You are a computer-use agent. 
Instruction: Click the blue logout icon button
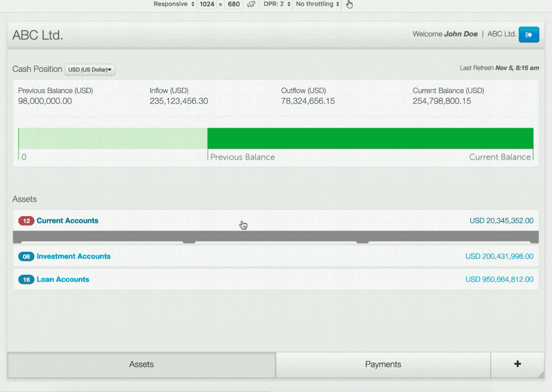[x=528, y=34]
